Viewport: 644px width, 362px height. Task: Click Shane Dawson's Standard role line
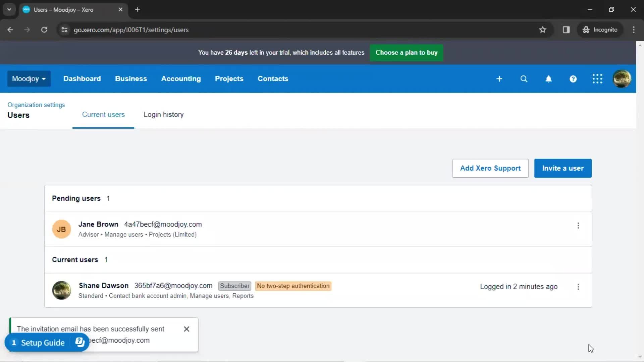pos(166,296)
